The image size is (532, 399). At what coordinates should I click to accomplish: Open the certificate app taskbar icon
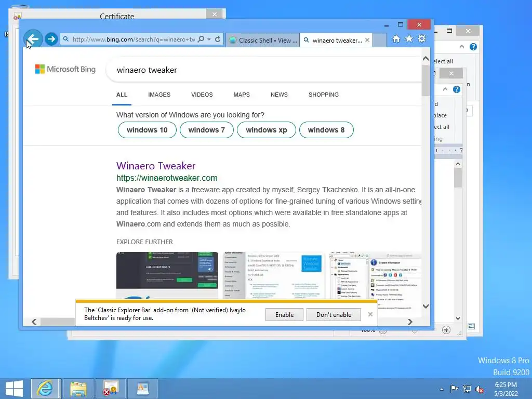(x=111, y=389)
